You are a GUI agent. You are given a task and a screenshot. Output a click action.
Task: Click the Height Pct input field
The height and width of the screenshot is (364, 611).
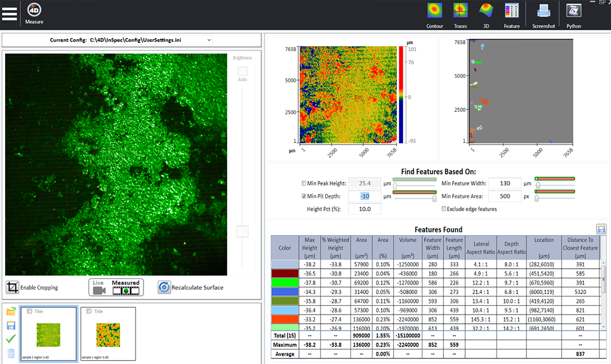tap(365, 209)
